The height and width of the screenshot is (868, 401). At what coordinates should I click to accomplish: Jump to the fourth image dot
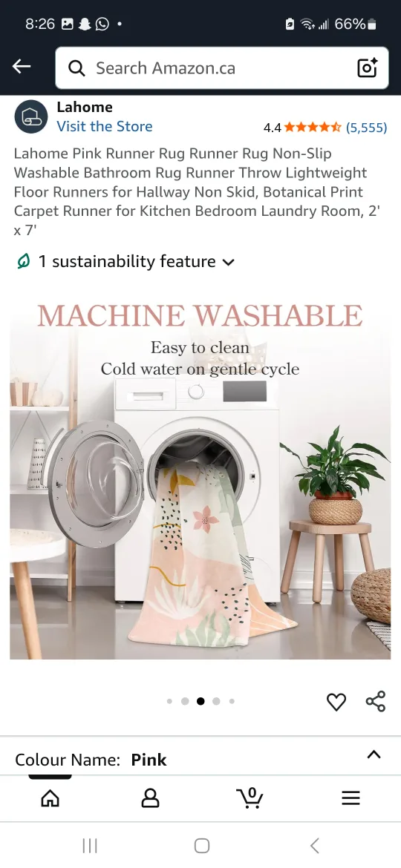coord(216,701)
